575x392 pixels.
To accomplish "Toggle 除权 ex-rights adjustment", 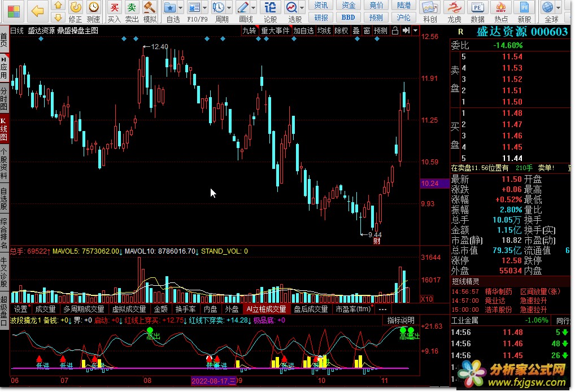I will [x=341, y=31].
